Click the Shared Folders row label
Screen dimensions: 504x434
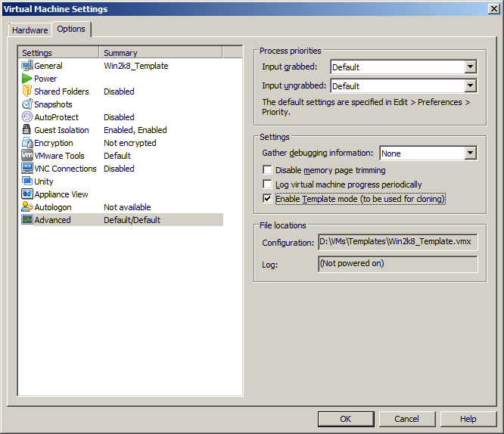coord(61,91)
